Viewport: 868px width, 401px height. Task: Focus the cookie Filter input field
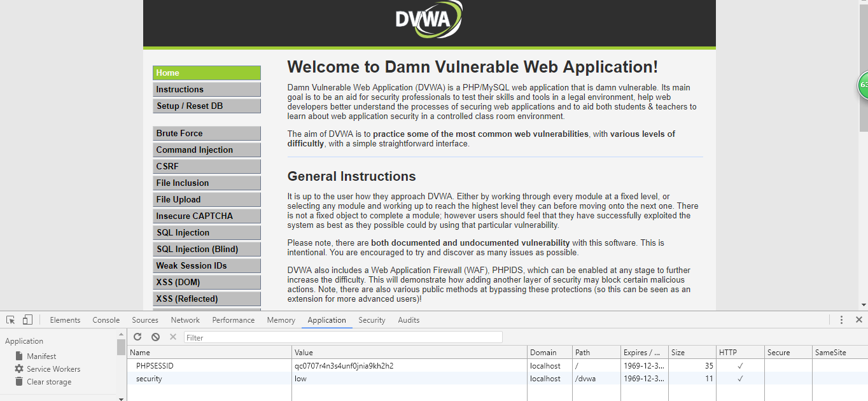coord(343,337)
